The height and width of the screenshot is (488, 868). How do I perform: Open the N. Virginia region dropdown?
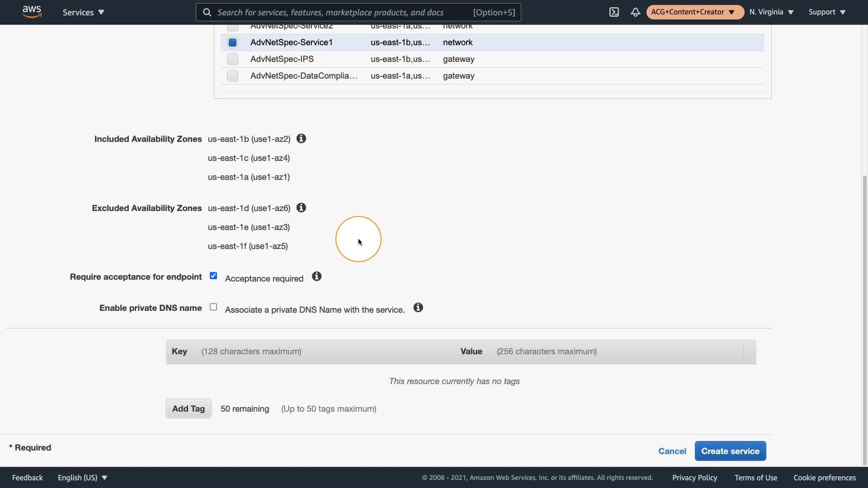[771, 12]
